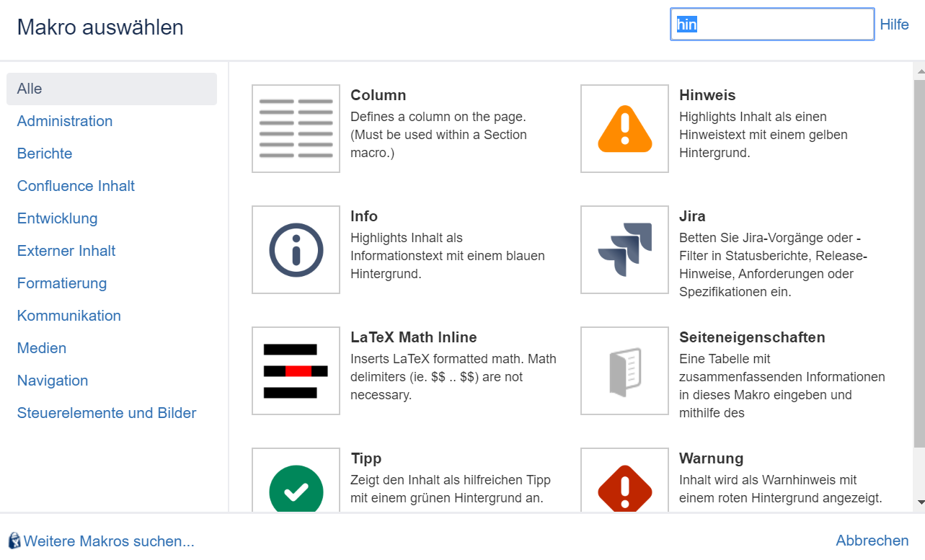This screenshot has height=560, width=925.
Task: Open Steuerelemente und Bilder category
Action: pos(107,413)
